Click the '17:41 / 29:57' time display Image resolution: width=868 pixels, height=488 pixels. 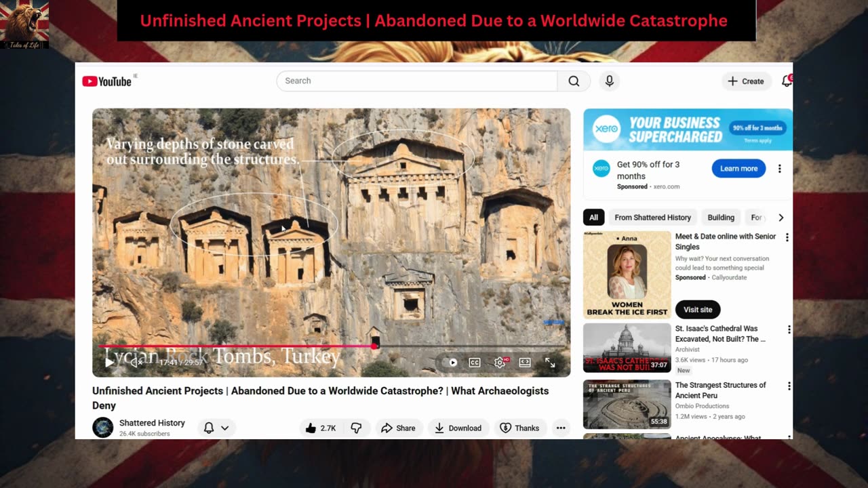pyautogui.click(x=181, y=363)
